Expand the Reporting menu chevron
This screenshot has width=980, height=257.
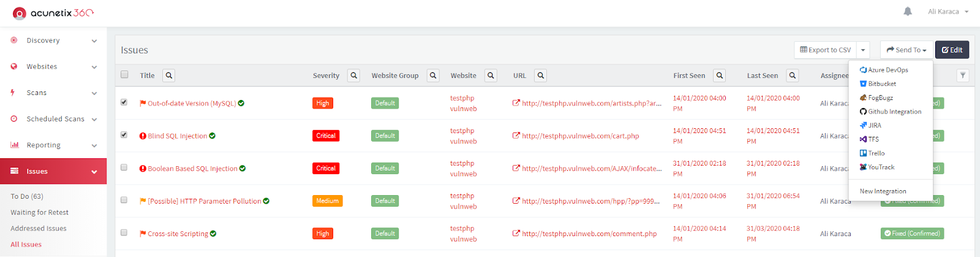tap(94, 146)
